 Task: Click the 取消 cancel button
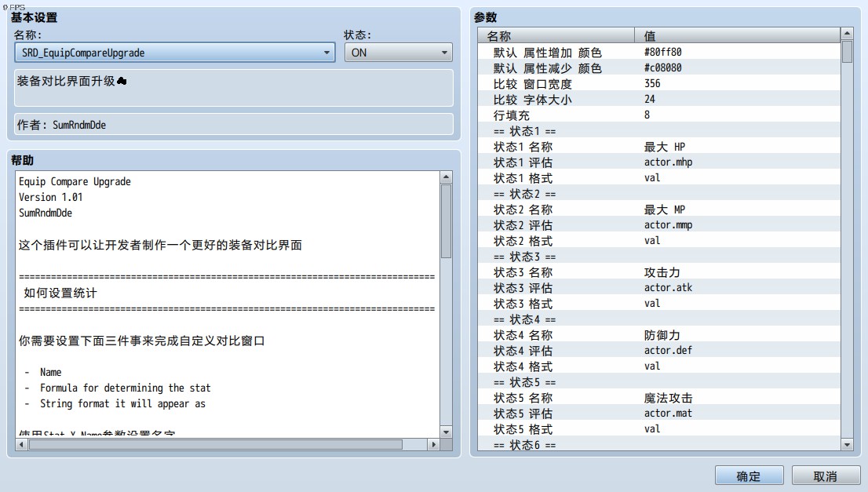[825, 476]
